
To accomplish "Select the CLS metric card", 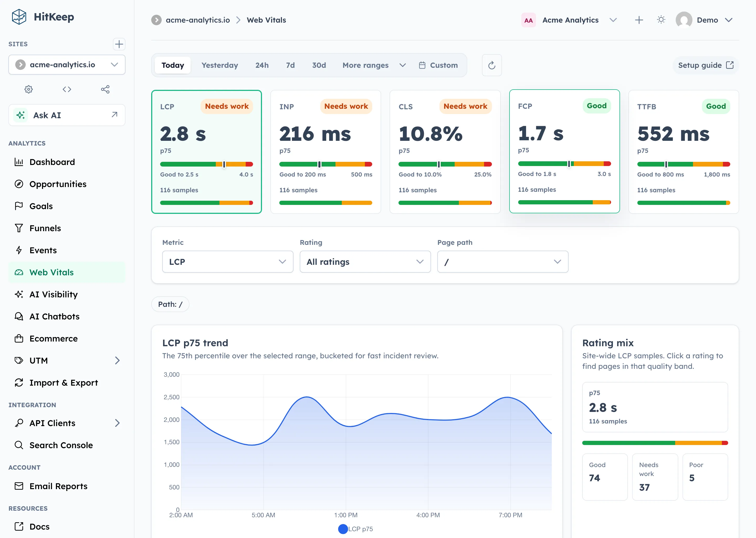I will [x=445, y=152].
